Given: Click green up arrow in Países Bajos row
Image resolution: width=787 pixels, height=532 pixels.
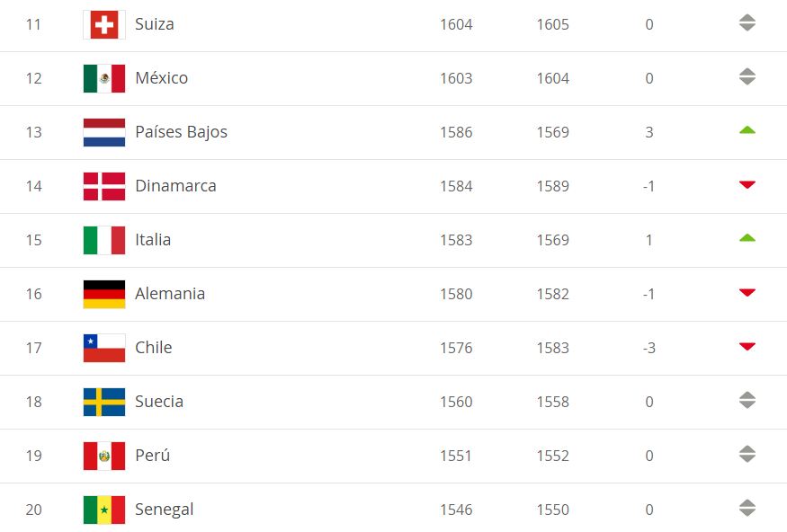Looking at the screenshot, I should click(747, 131).
